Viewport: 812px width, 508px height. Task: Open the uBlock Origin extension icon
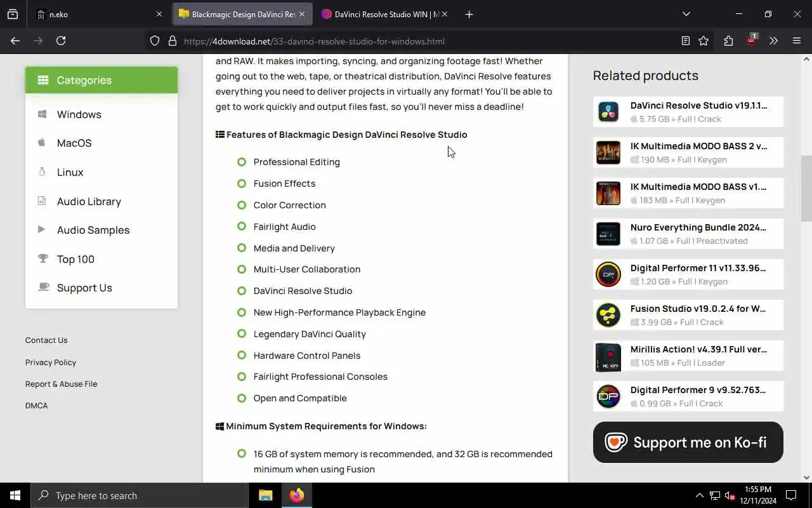(x=752, y=40)
